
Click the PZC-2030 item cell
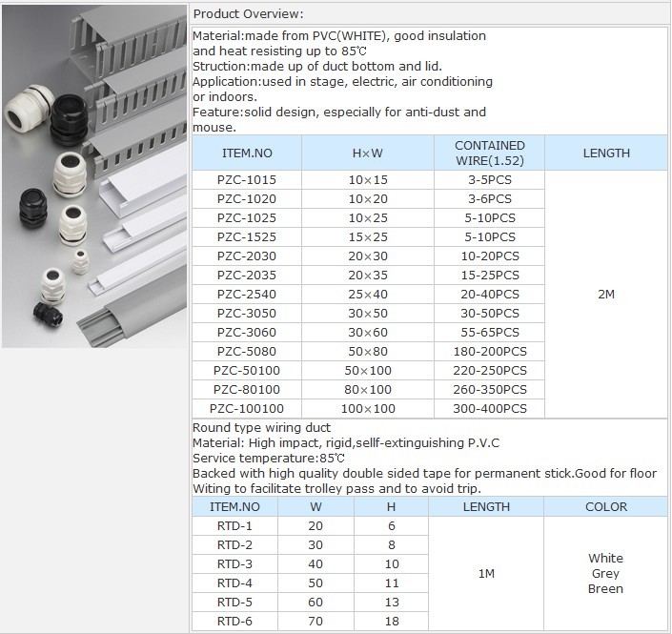click(x=247, y=256)
